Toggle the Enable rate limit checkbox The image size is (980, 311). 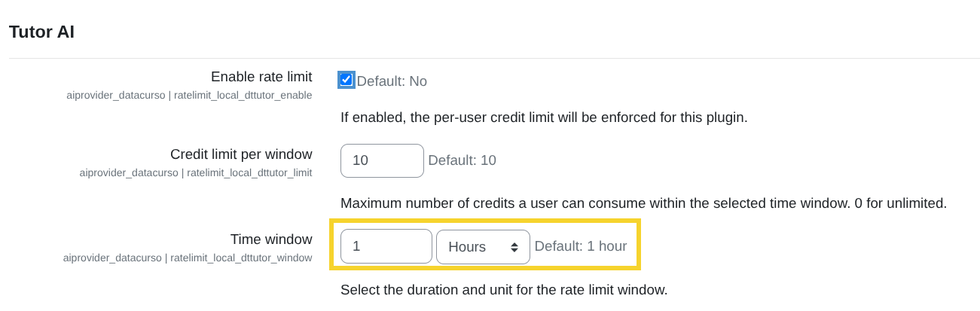(347, 80)
